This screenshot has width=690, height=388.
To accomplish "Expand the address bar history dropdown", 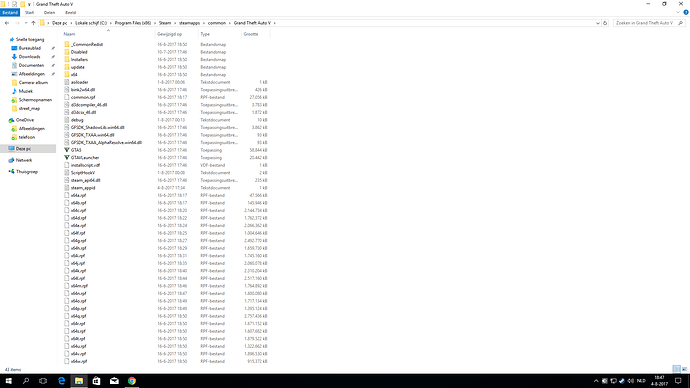I will (598, 23).
